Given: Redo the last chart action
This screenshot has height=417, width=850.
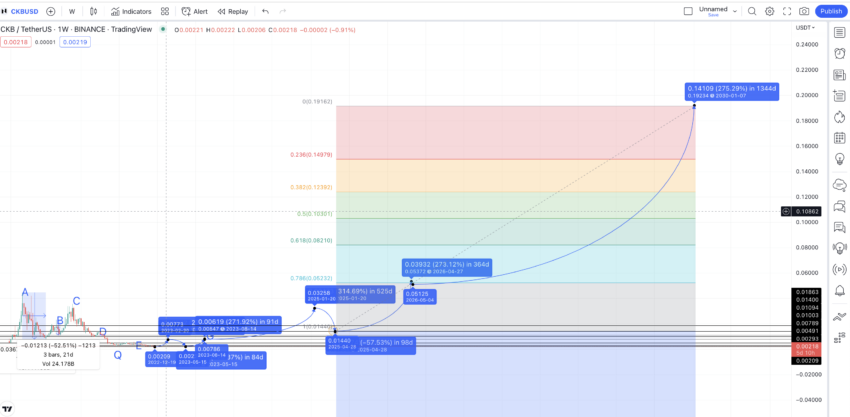Looking at the screenshot, I should (x=282, y=11).
